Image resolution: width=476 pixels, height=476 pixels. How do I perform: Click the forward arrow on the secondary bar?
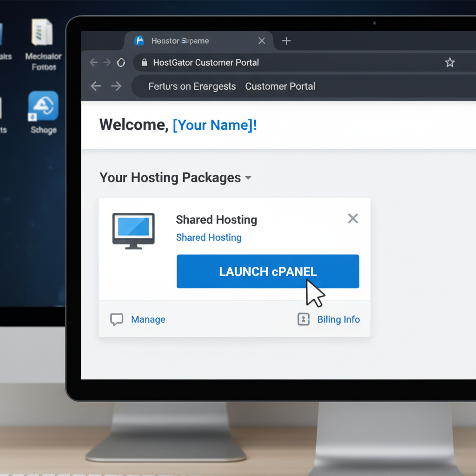pos(116,86)
